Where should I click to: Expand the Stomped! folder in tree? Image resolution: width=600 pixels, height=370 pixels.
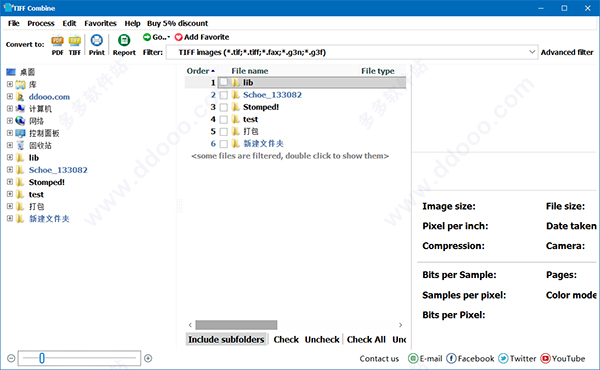10,182
